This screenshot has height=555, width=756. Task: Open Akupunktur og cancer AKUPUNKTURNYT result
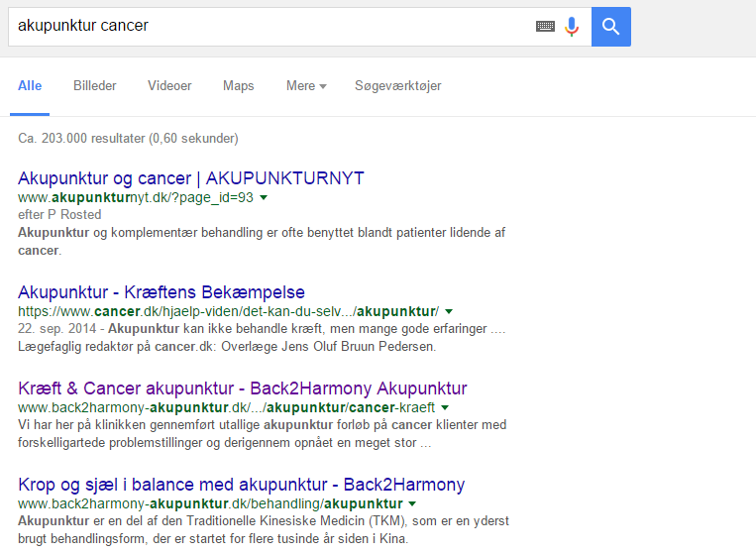tap(191, 178)
